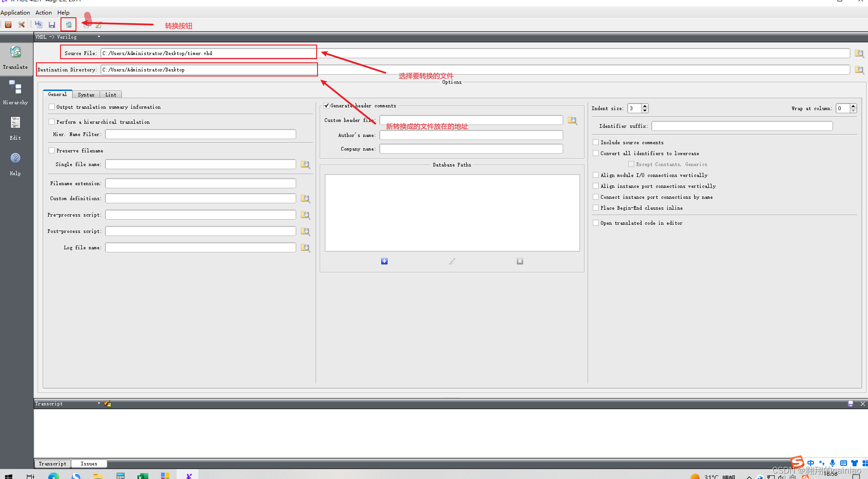Select the Transcript bottom tab

[53, 464]
